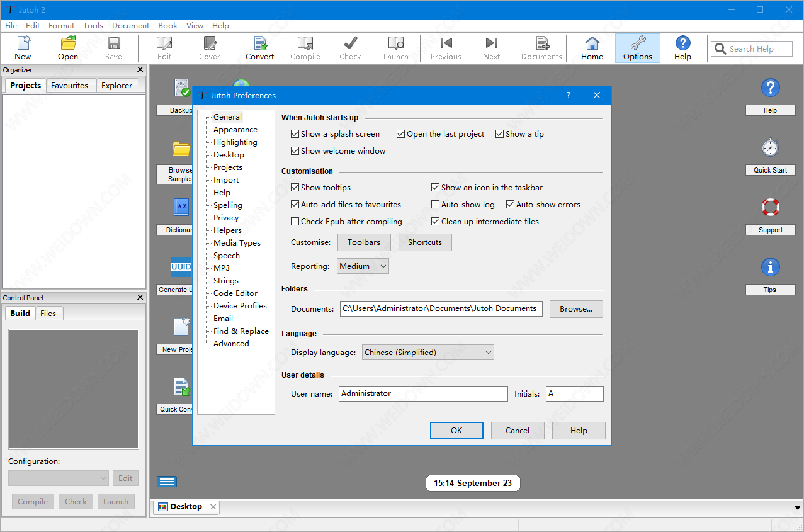Click the Help button in Preferences dialog
This screenshot has width=804, height=532.
[579, 431]
